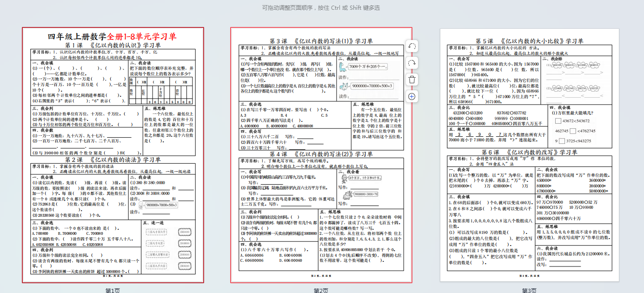Click the 第6课 亿以内数的改写 heading
The width and height of the screenshot is (644, 293).
529,152
